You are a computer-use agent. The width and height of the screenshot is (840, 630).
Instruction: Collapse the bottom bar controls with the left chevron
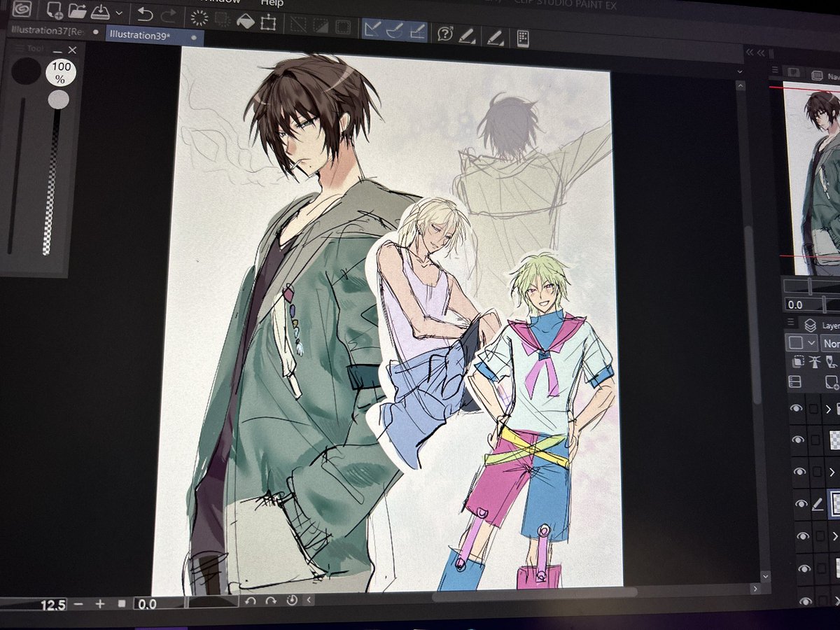point(309,599)
